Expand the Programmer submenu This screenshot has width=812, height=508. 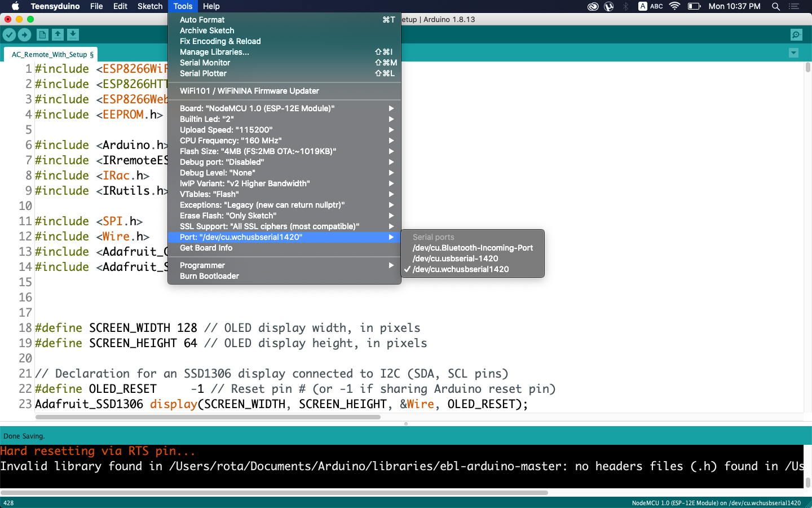click(x=284, y=265)
